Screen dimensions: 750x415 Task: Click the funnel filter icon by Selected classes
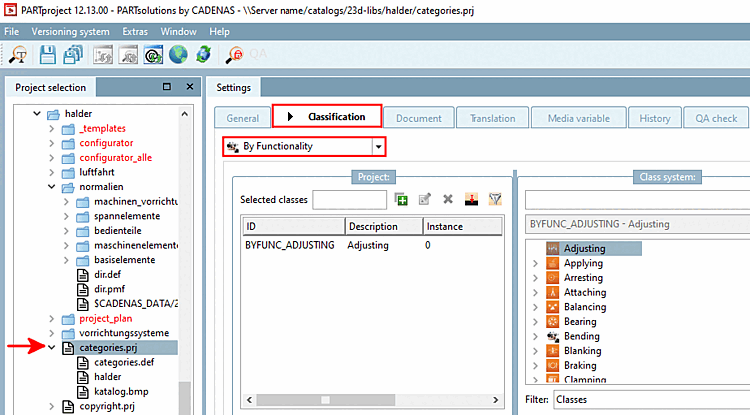coord(495,199)
